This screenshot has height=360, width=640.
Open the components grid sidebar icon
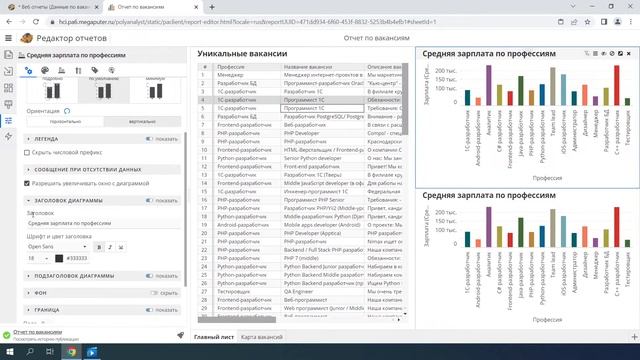(x=8, y=88)
